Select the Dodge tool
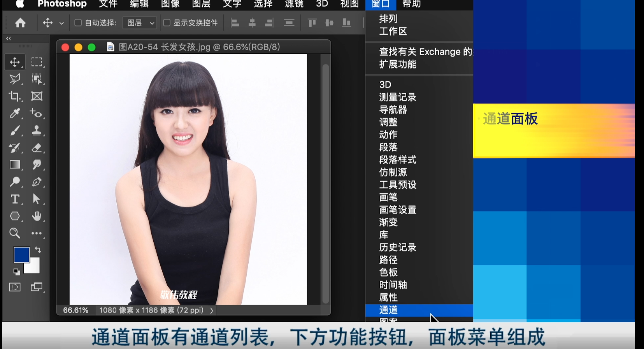This screenshot has width=644, height=349. tap(15, 182)
